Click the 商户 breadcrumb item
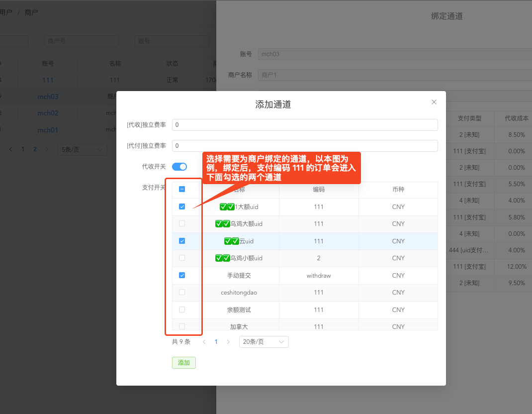The image size is (532, 414). click(x=31, y=12)
